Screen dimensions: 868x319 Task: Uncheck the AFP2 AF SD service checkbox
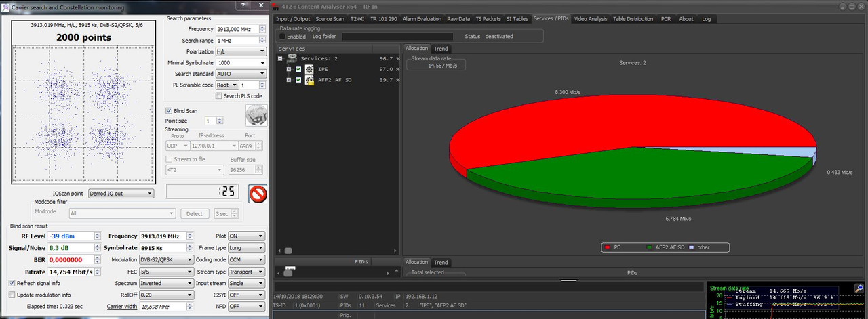(x=298, y=80)
